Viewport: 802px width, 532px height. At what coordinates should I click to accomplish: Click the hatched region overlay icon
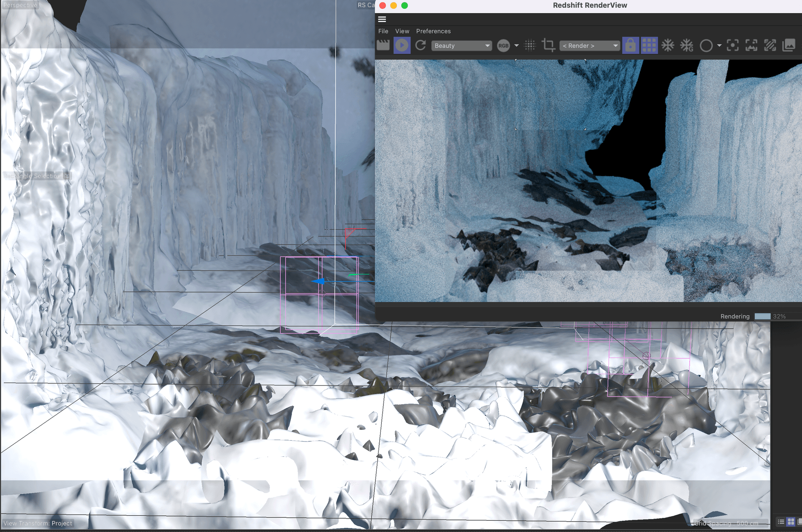click(x=770, y=45)
